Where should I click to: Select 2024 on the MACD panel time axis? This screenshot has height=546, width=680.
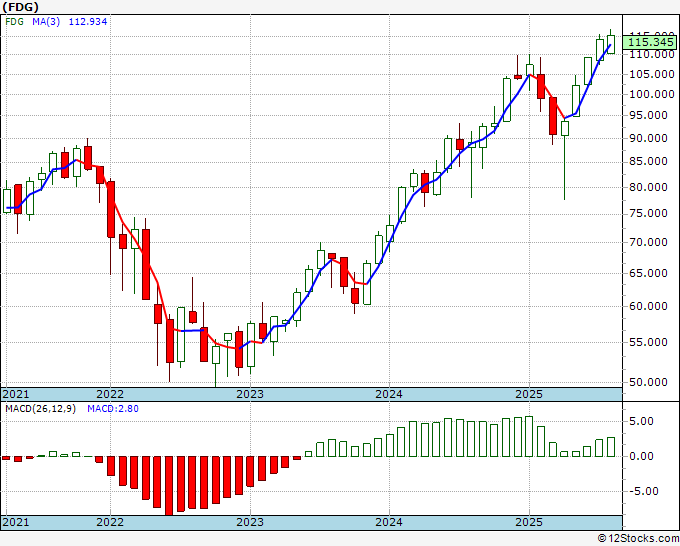389,522
